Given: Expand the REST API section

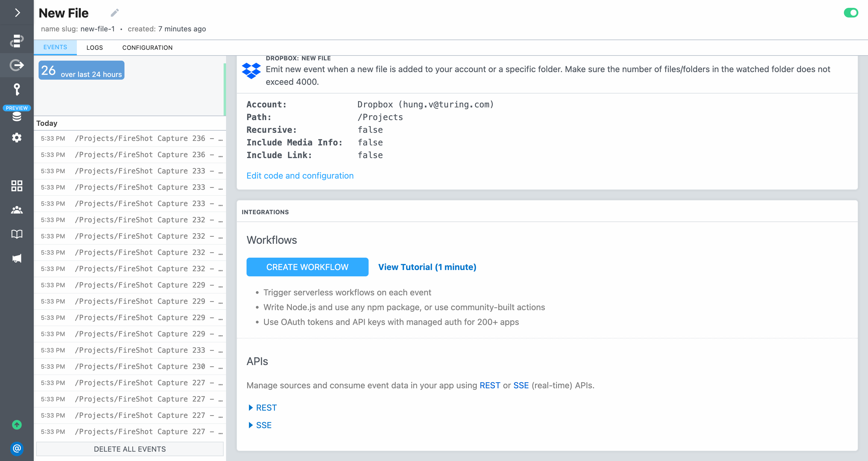Looking at the screenshot, I should click(263, 407).
